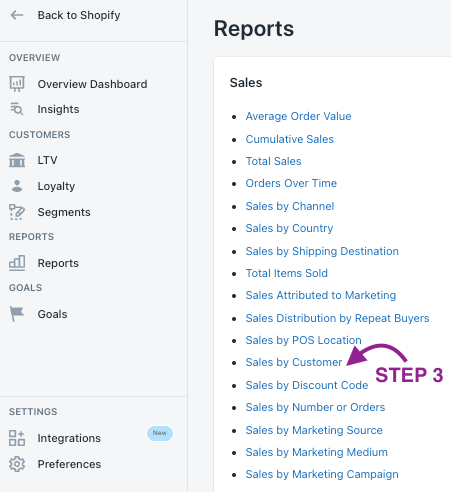Viewport: 451px width, 492px height.
Task: Select Reports in sidebar
Action: [58, 263]
